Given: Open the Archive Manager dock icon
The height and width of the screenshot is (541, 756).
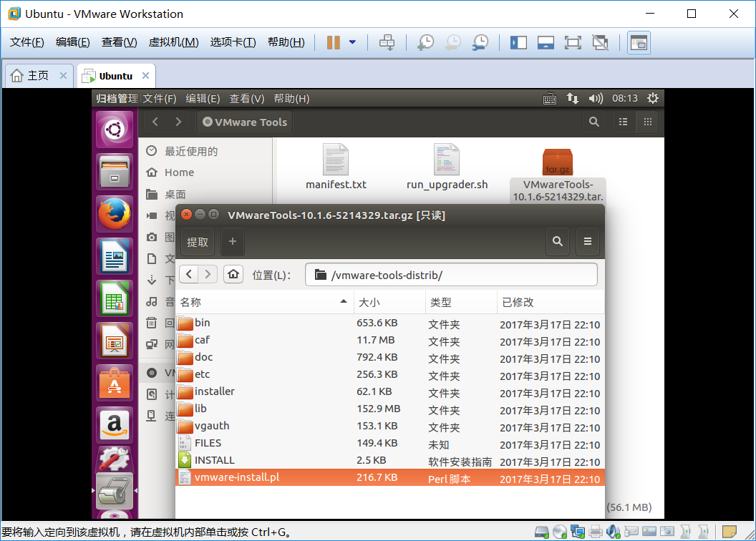Looking at the screenshot, I should [x=115, y=491].
